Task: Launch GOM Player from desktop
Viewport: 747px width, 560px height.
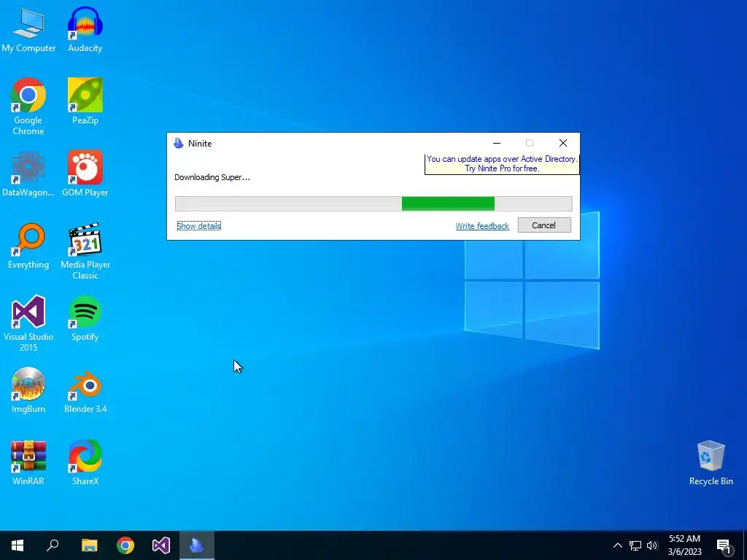Action: click(85, 174)
